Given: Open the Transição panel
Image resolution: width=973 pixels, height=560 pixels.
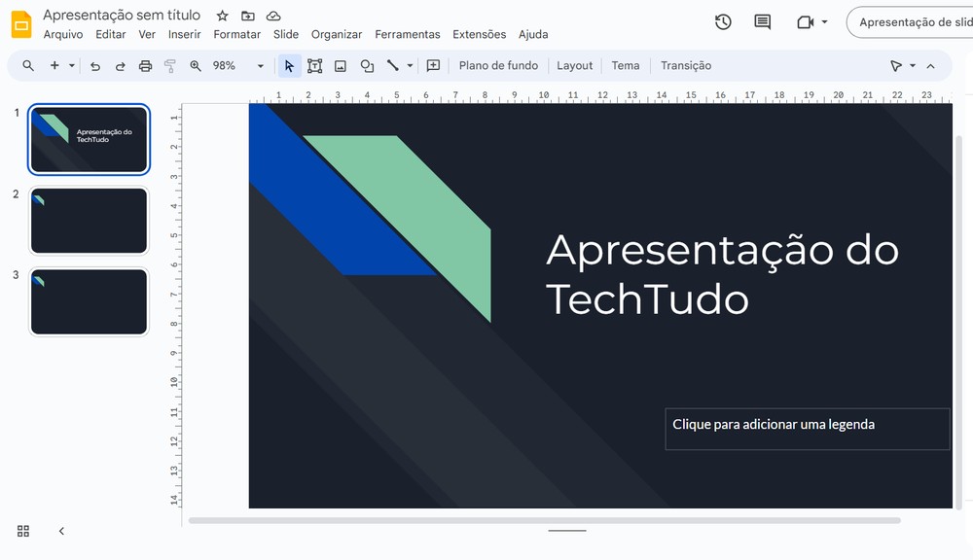Looking at the screenshot, I should pyautogui.click(x=686, y=65).
